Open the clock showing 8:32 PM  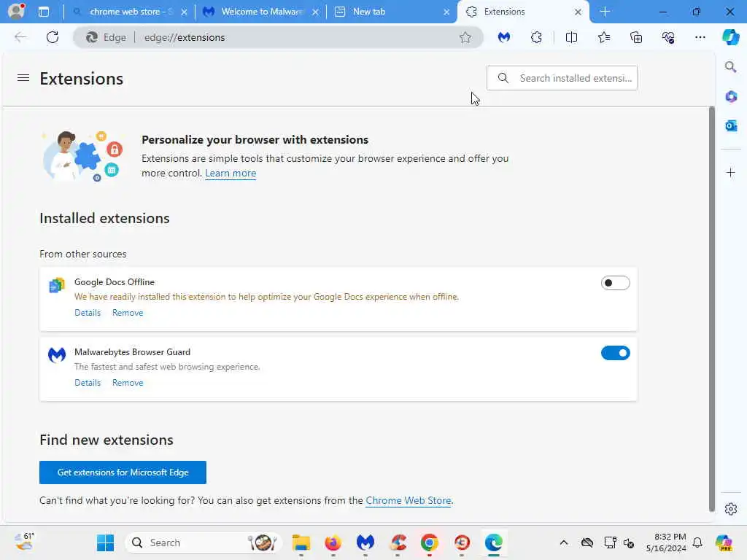pos(666,542)
